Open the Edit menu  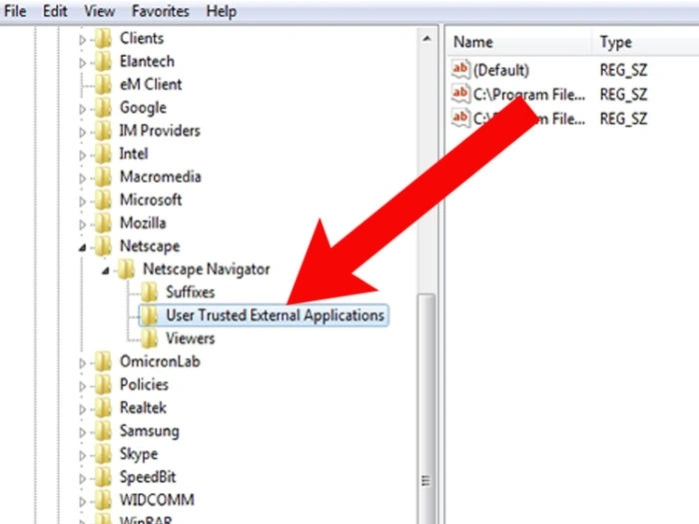click(x=55, y=11)
